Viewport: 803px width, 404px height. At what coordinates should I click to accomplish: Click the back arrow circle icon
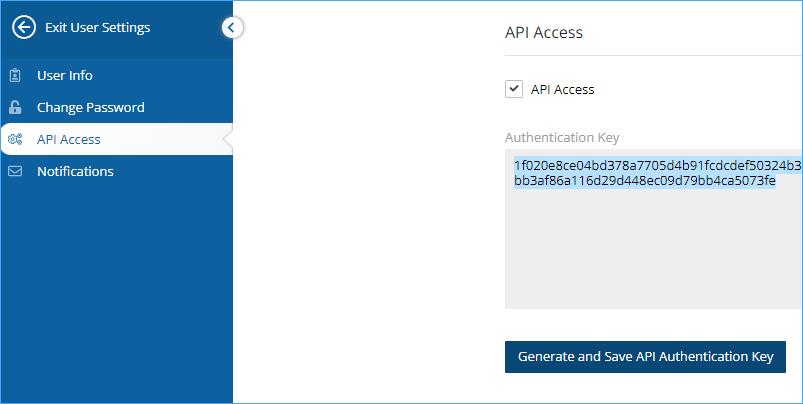pos(24,27)
